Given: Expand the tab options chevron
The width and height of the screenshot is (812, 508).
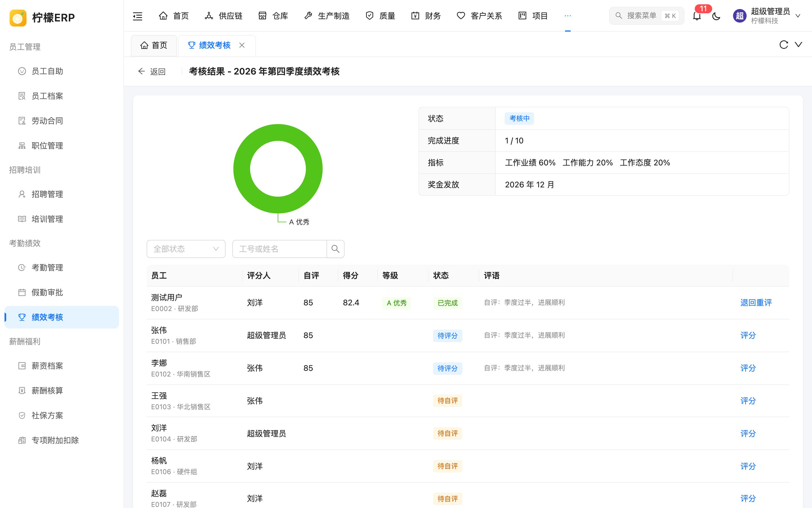Looking at the screenshot, I should click(x=798, y=45).
